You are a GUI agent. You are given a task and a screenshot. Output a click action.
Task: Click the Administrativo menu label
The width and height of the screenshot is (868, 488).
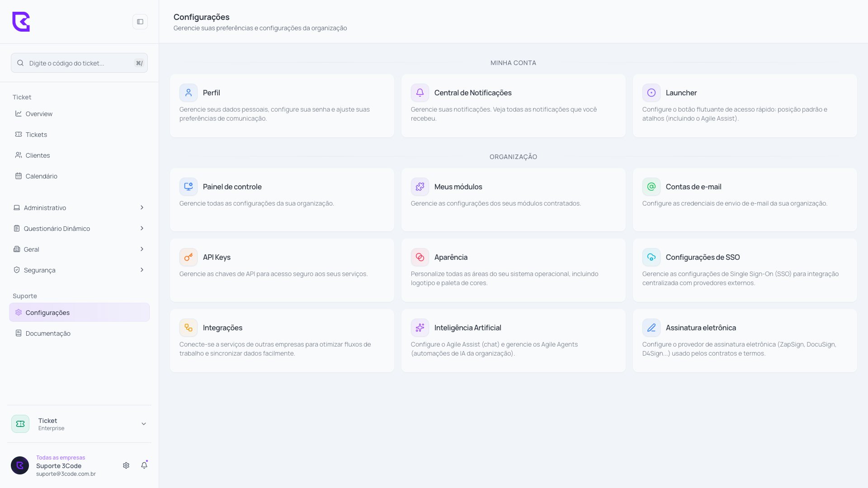pyautogui.click(x=45, y=208)
